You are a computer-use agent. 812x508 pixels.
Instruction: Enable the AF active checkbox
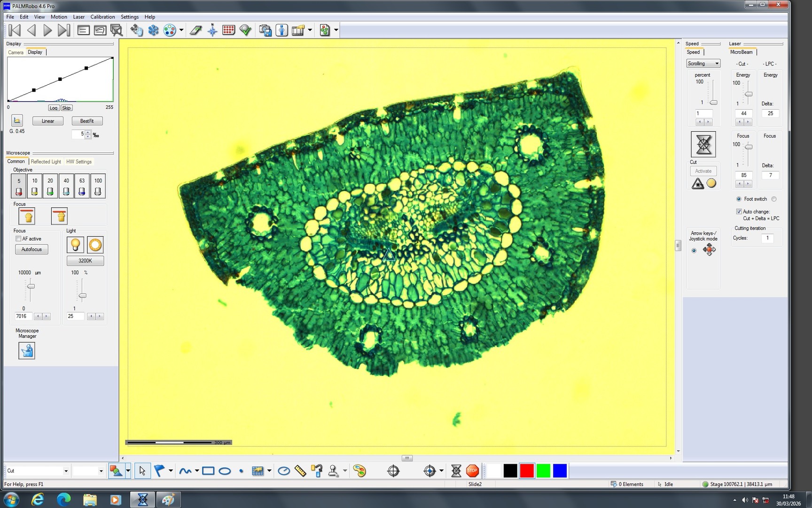[x=19, y=238]
